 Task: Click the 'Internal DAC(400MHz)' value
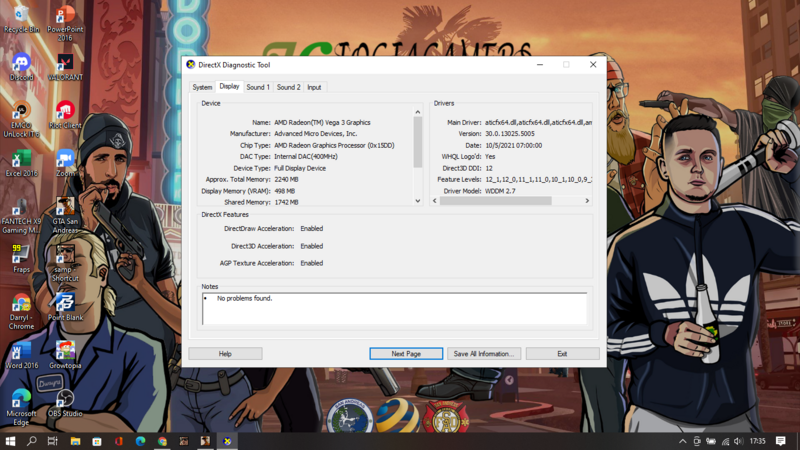tap(306, 157)
